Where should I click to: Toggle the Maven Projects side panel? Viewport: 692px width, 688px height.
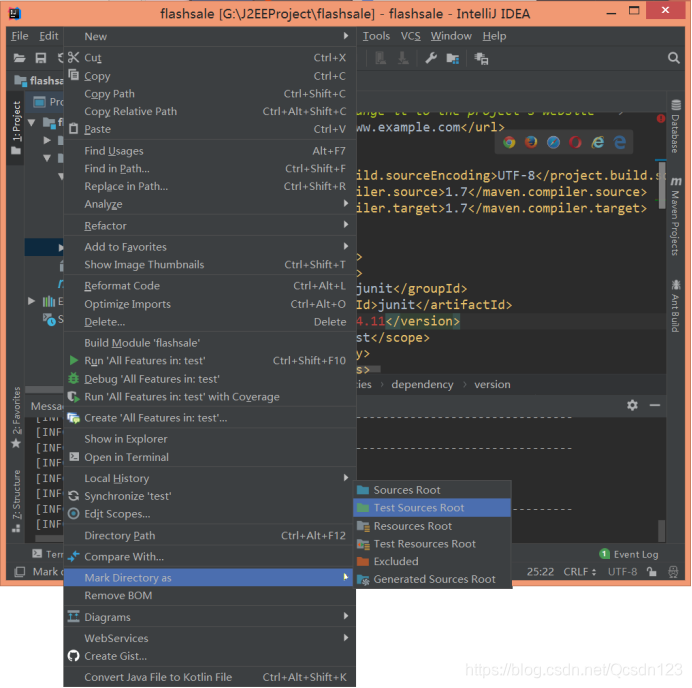[675, 216]
